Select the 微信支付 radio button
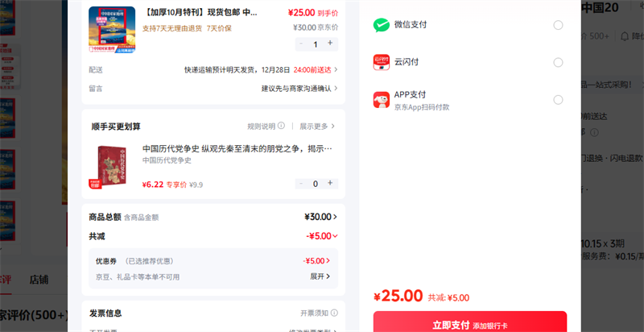This screenshot has width=644, height=332. pyautogui.click(x=558, y=25)
